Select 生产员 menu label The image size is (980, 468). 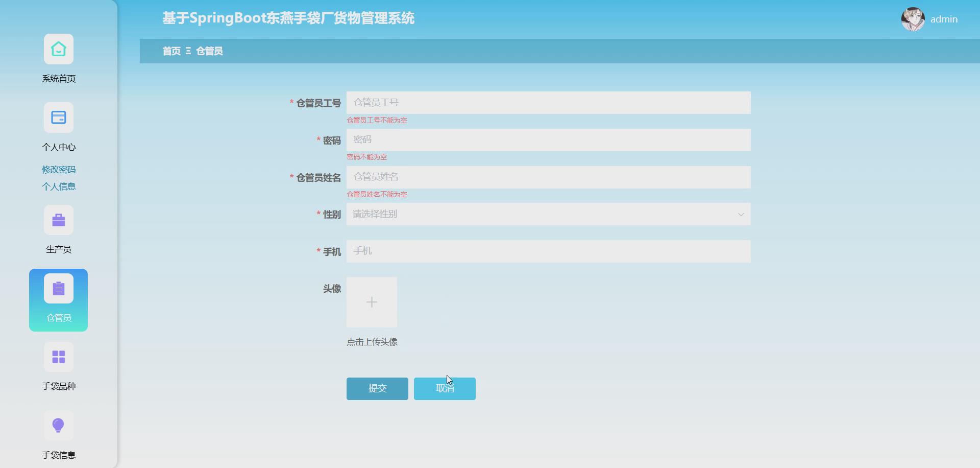click(59, 249)
